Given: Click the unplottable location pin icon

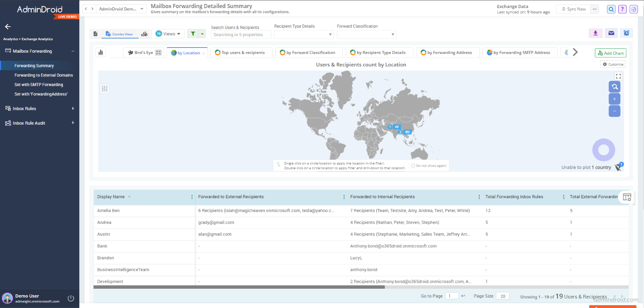Looking at the screenshot, I should tap(618, 167).
